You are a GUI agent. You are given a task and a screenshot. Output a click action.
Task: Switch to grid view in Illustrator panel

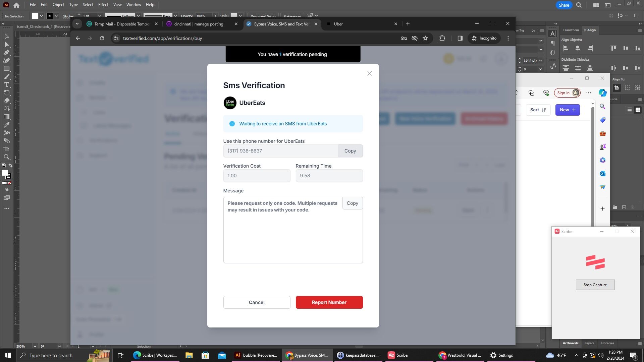(638, 110)
